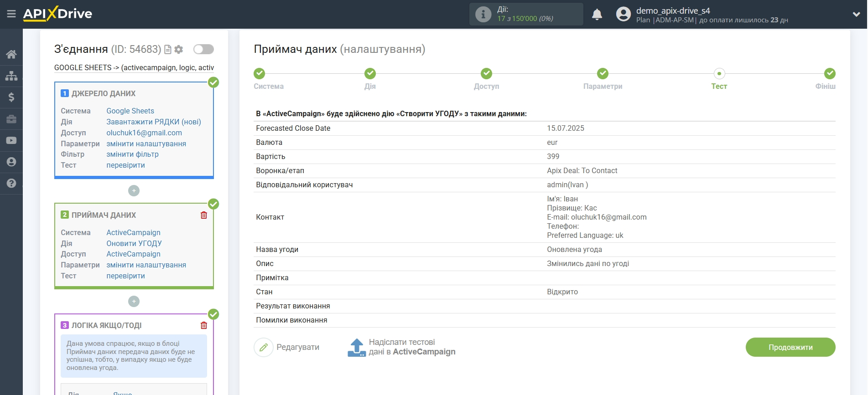Open the hamburger menu
The width and height of the screenshot is (868, 395).
coord(11,14)
